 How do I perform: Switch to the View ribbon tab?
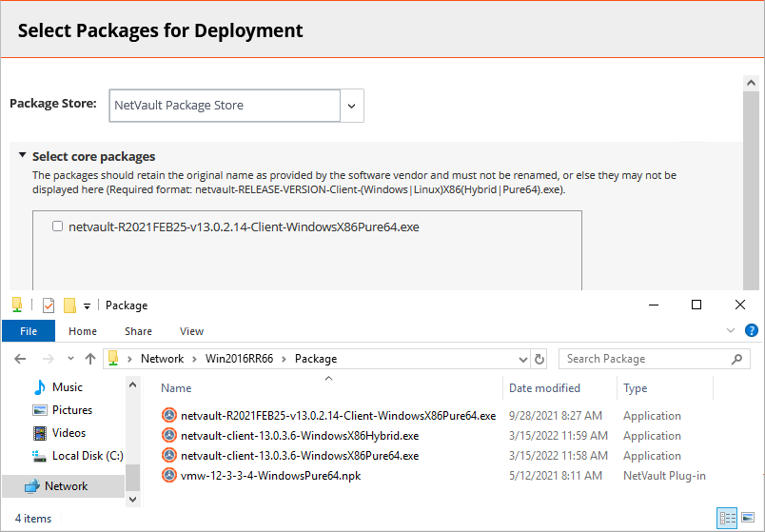pyautogui.click(x=191, y=331)
